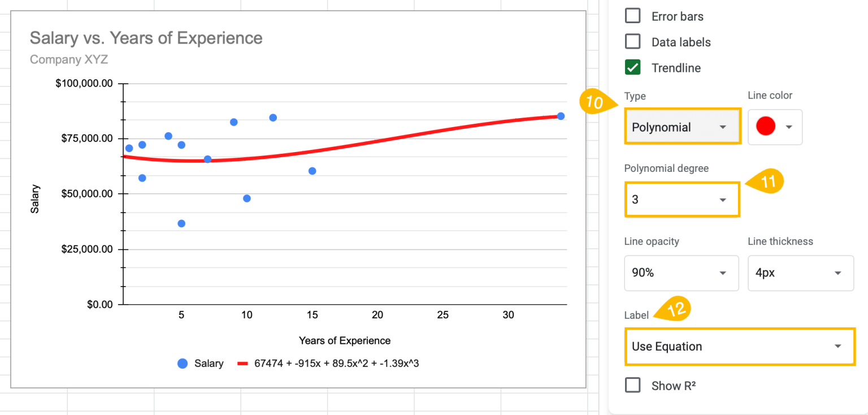Click the yellow step 12 marker
This screenshot has height=415, width=868.
click(675, 309)
